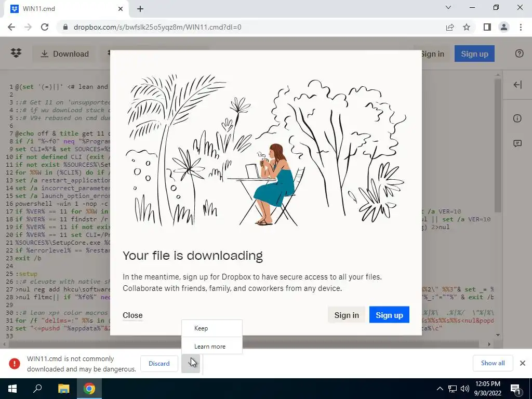Viewport: 532px width, 399px height.
Task: Open the Windows Start menu
Action: coord(12,389)
